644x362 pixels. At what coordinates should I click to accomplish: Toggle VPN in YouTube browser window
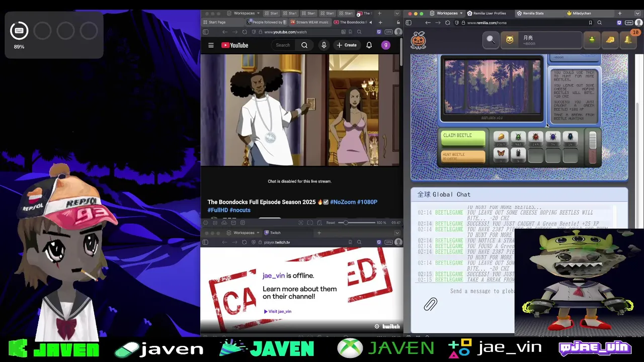pos(388,32)
